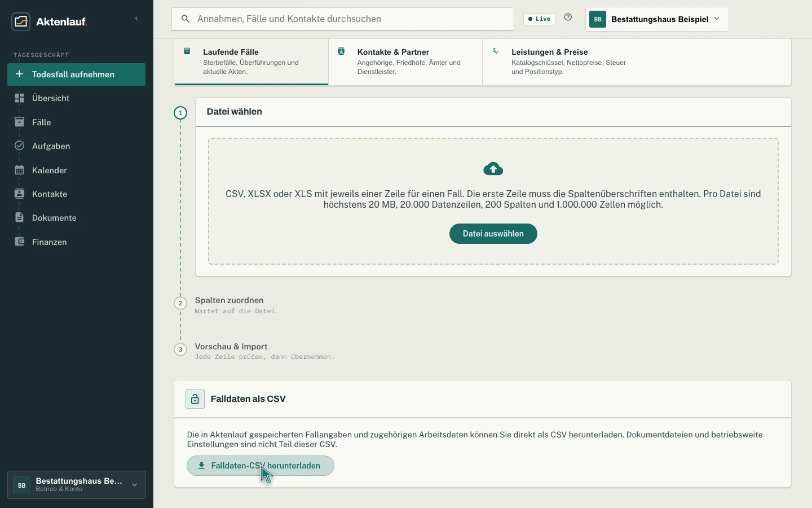Screen dimensions: 812x508
Task: Click the cloud upload icon
Action: [x=493, y=169]
